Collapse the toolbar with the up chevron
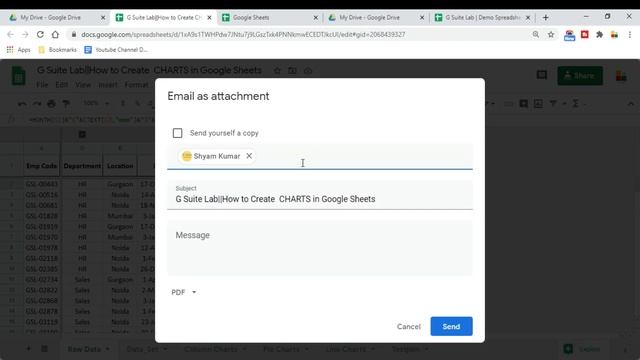This screenshot has width=640, height=360. click(631, 104)
